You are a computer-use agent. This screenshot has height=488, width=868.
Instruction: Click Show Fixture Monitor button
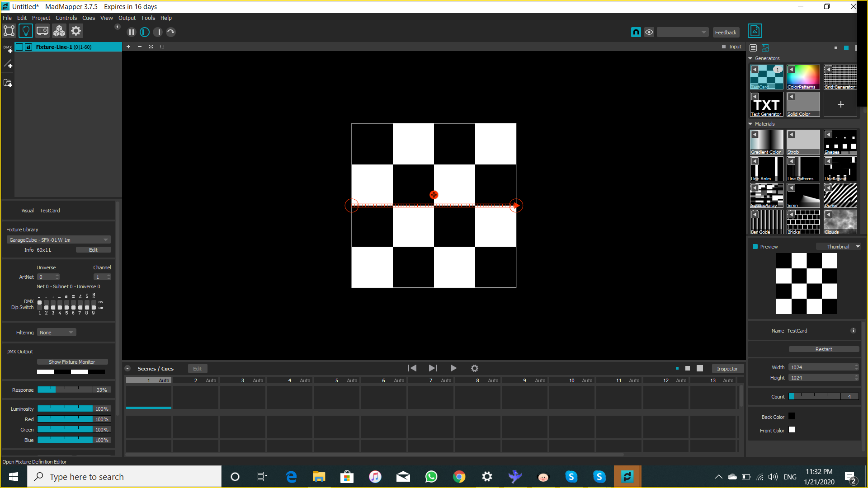pos(71,361)
